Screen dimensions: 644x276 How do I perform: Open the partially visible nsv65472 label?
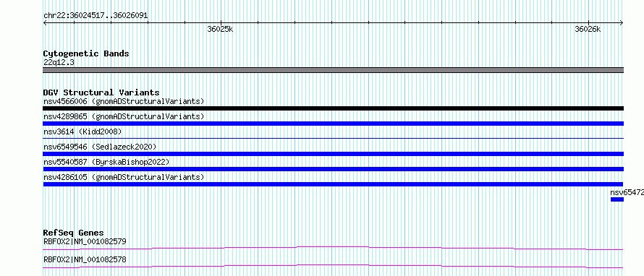[x=627, y=192]
